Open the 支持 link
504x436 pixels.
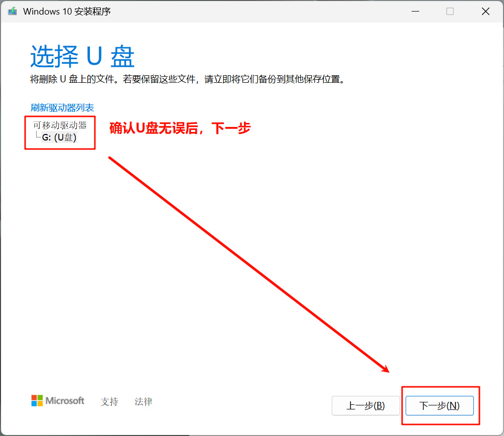pyautogui.click(x=109, y=401)
